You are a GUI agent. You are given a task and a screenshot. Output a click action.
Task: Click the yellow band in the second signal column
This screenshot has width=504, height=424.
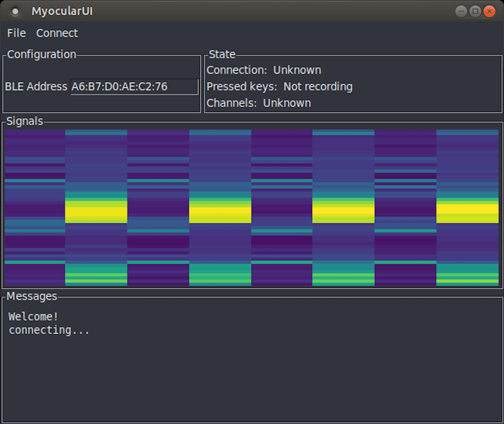[96, 212]
